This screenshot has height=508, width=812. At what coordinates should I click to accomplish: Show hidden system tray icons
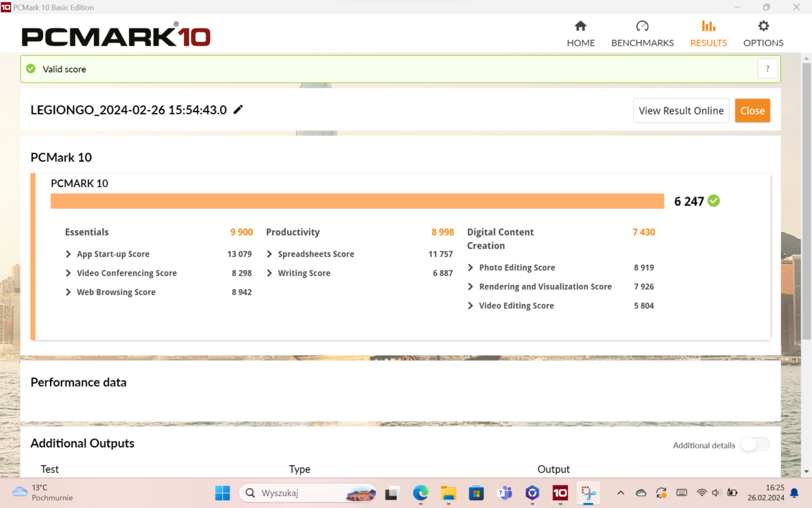pyautogui.click(x=621, y=493)
